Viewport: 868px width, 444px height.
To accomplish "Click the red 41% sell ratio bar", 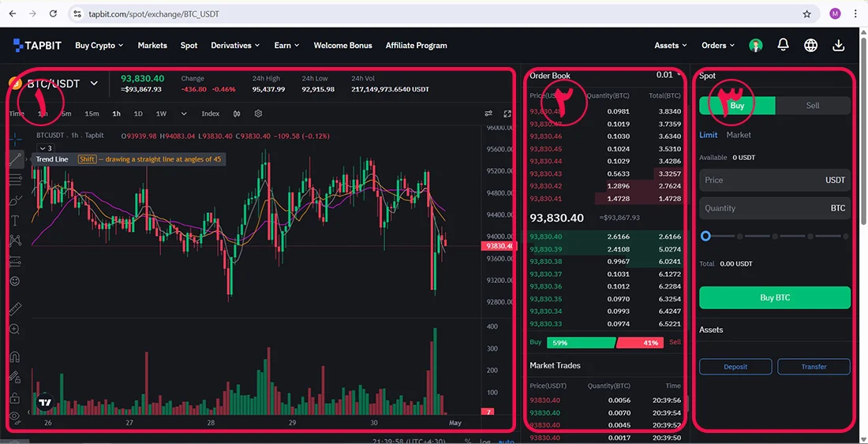I will (639, 343).
